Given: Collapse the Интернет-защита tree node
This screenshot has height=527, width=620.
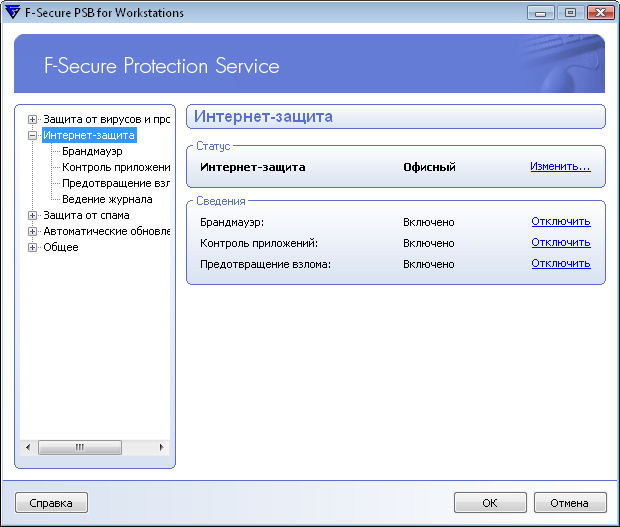Looking at the screenshot, I should [x=32, y=135].
